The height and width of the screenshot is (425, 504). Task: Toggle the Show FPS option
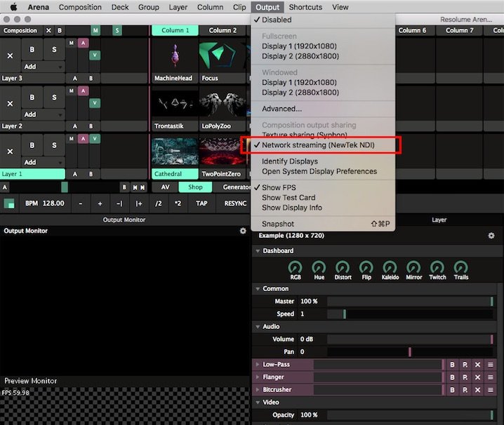coord(281,188)
